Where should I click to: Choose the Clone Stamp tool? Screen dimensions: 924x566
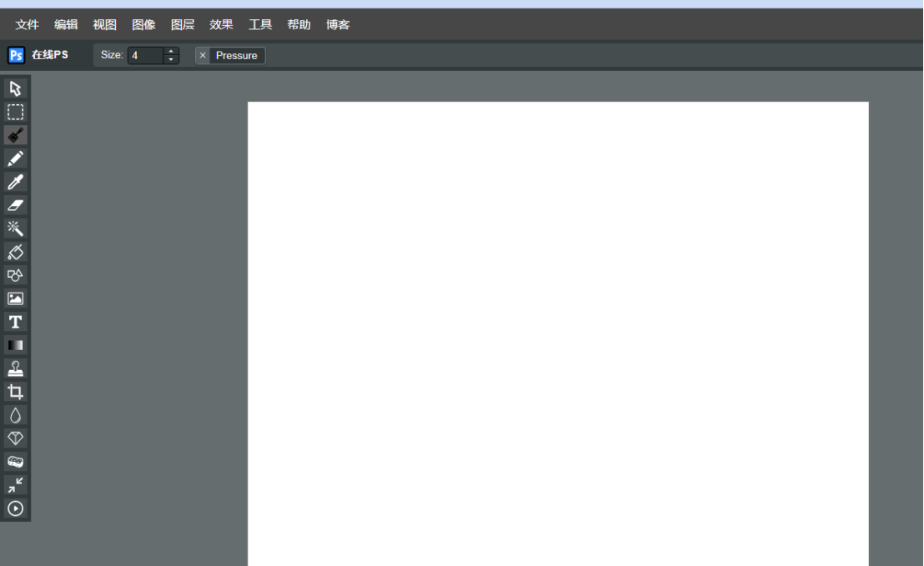(15, 368)
